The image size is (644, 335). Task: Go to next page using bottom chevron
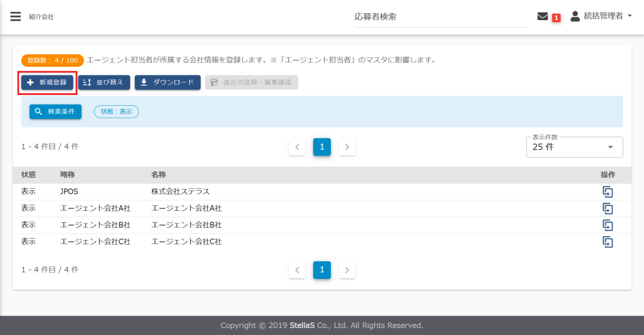tap(347, 270)
